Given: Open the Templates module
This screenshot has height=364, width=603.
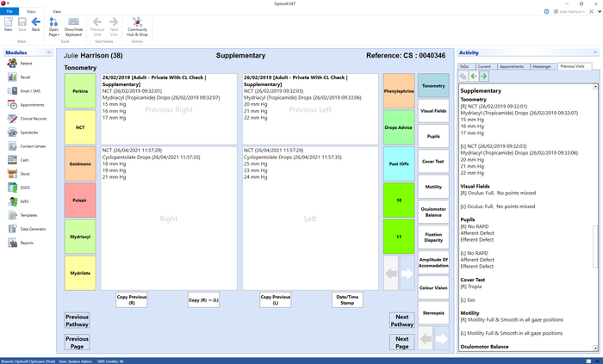Looking at the screenshot, I should pyautogui.click(x=22, y=215).
